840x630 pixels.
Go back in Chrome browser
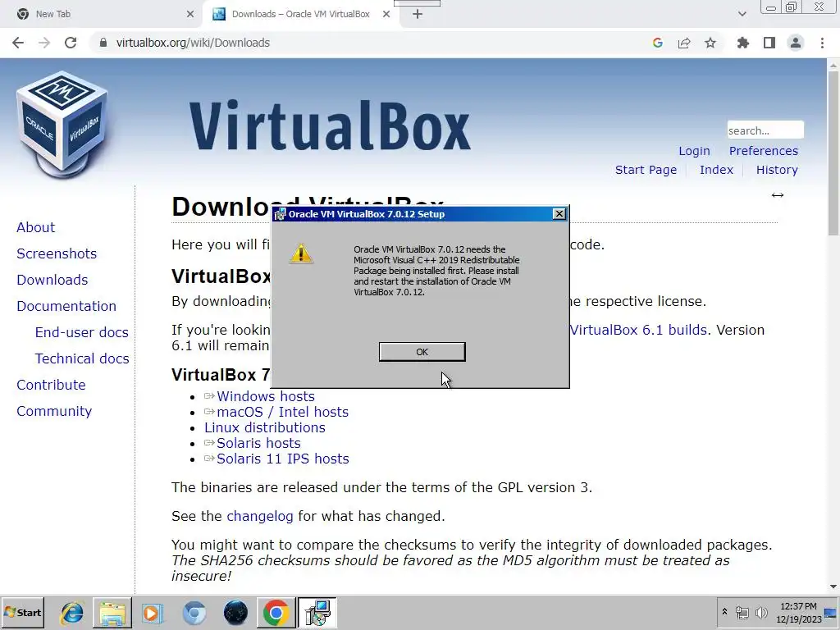pyautogui.click(x=18, y=43)
